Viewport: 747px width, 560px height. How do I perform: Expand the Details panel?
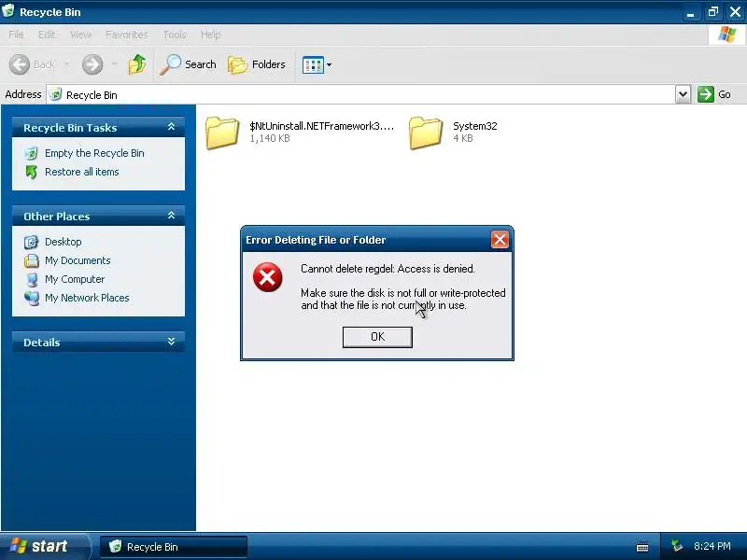pos(172,342)
